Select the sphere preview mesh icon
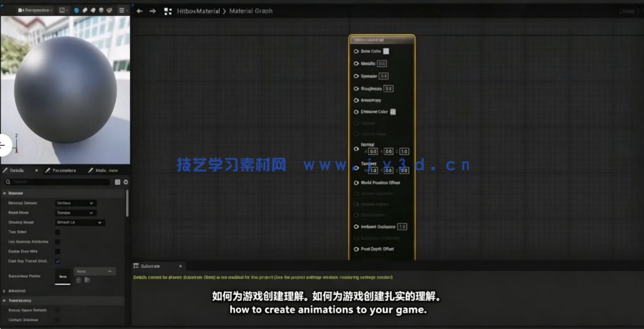The image size is (644, 329). [76, 10]
